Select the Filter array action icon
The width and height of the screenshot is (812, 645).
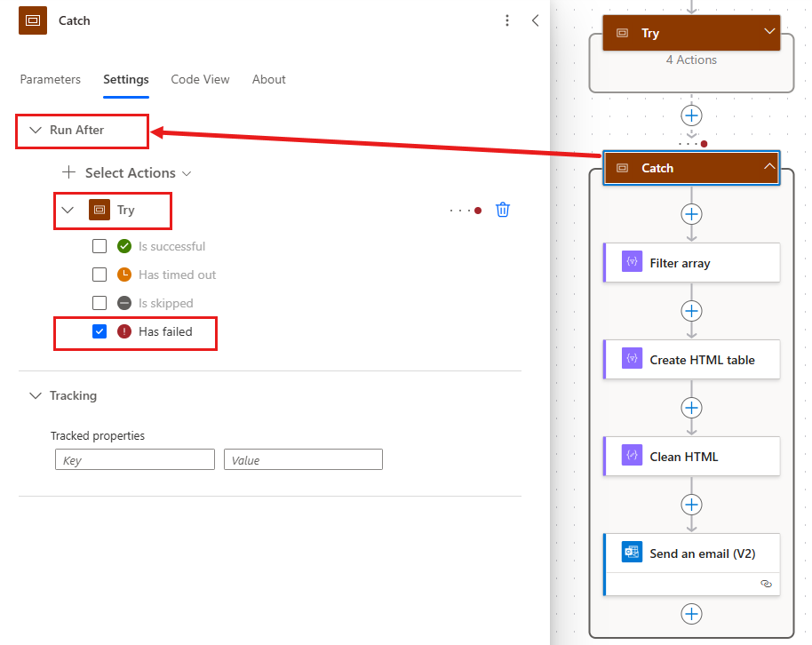(x=631, y=262)
